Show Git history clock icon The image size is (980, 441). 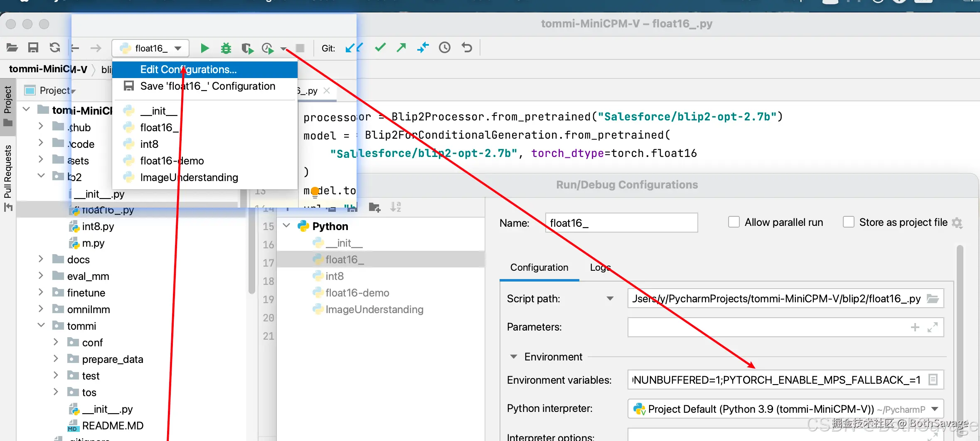[445, 48]
